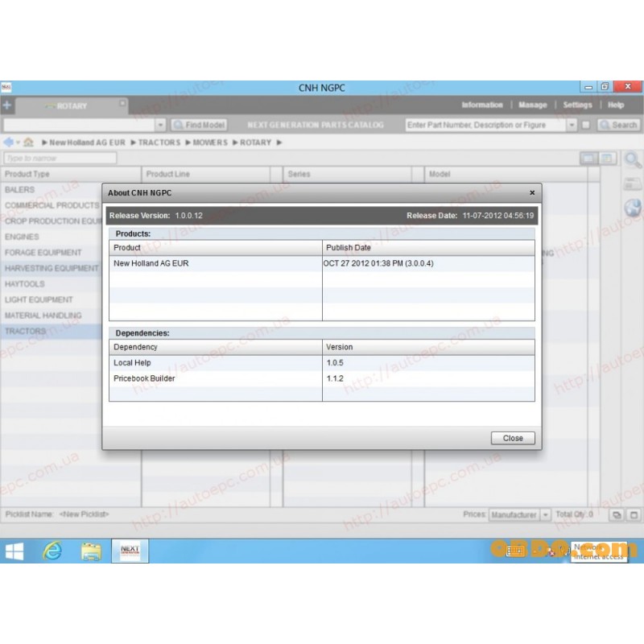Click the on-screen keyboard tray icon
The image size is (644, 644).
click(x=514, y=551)
